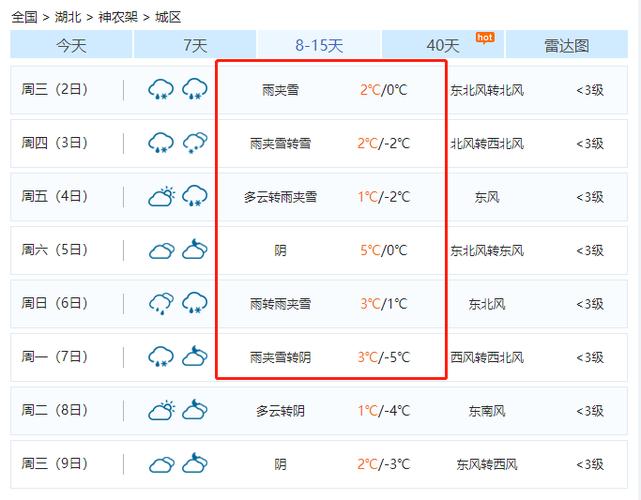Switch to the 7天 tab
641x500 pixels.
[x=195, y=45]
